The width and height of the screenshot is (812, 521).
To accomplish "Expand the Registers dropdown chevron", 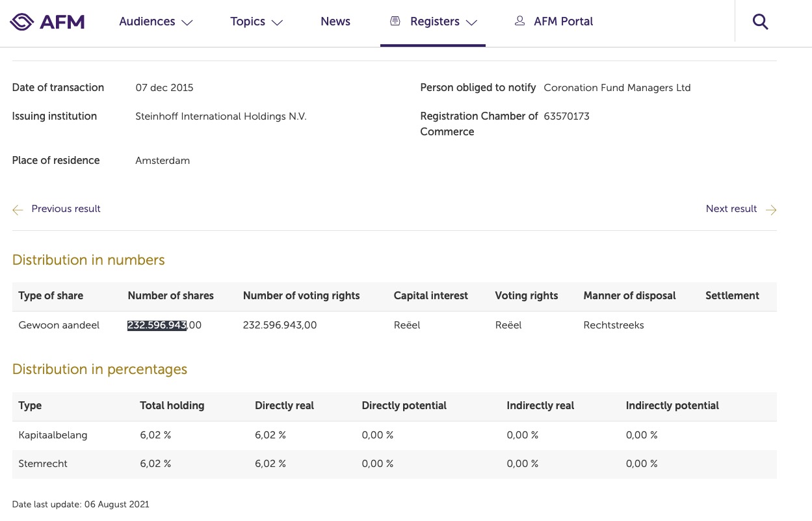I will click(471, 23).
